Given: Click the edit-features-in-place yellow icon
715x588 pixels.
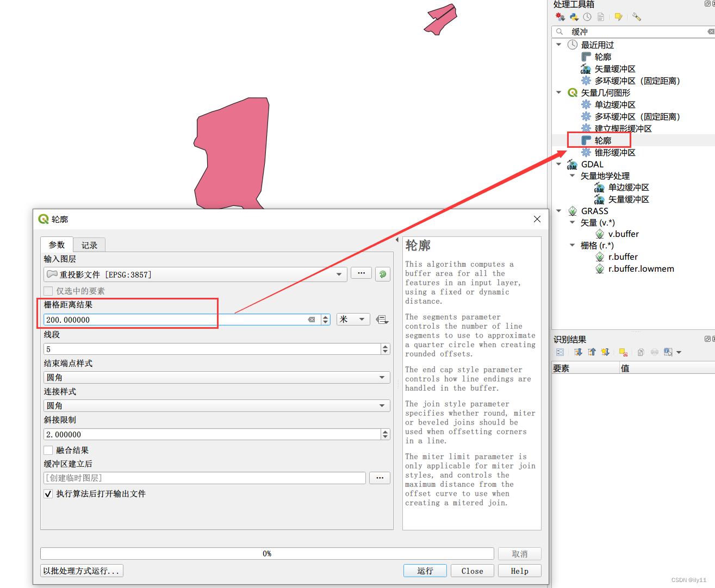Looking at the screenshot, I should point(619,17).
